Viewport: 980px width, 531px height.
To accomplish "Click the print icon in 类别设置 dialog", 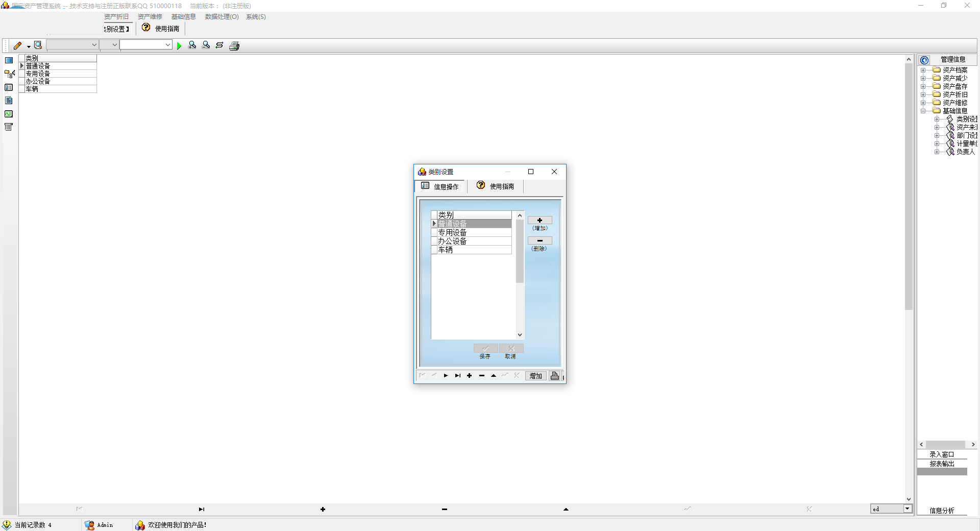I will coord(555,376).
